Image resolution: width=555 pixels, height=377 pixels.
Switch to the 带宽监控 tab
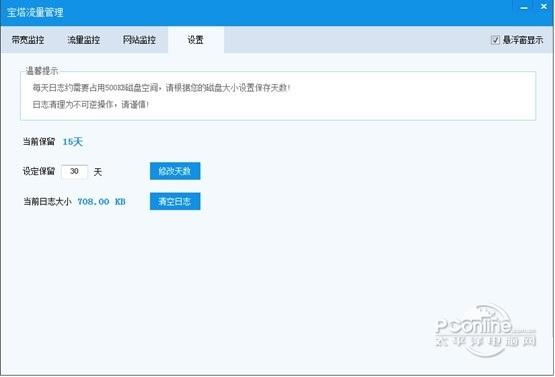pyautogui.click(x=28, y=40)
